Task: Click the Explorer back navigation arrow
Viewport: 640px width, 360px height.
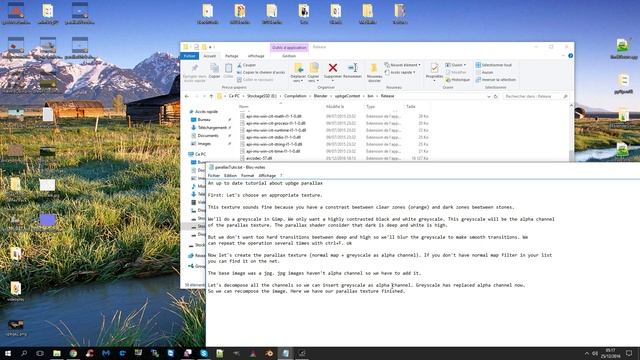Action: pos(187,96)
